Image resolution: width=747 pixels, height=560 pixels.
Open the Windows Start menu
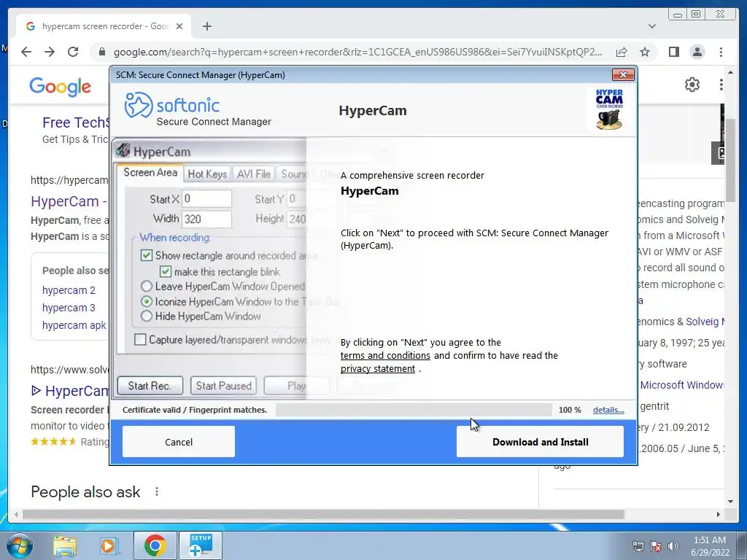[x=20, y=545]
